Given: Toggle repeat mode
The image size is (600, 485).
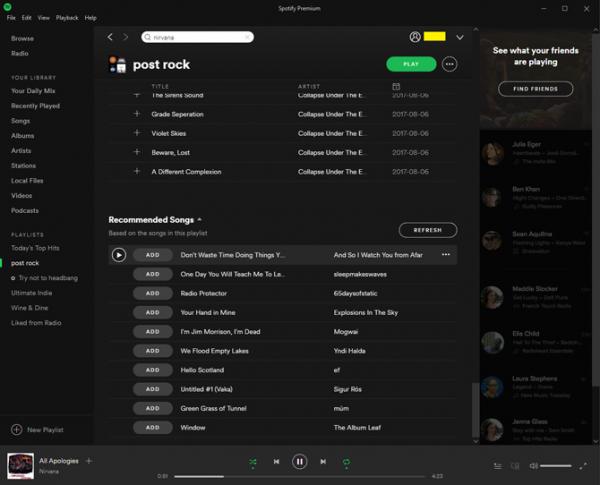Looking at the screenshot, I should [346, 462].
